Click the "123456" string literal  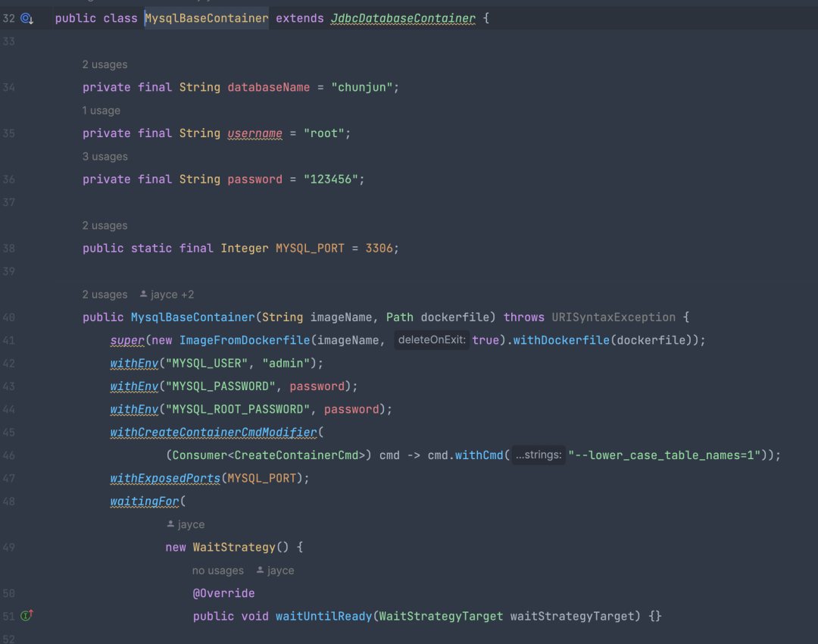tap(331, 179)
